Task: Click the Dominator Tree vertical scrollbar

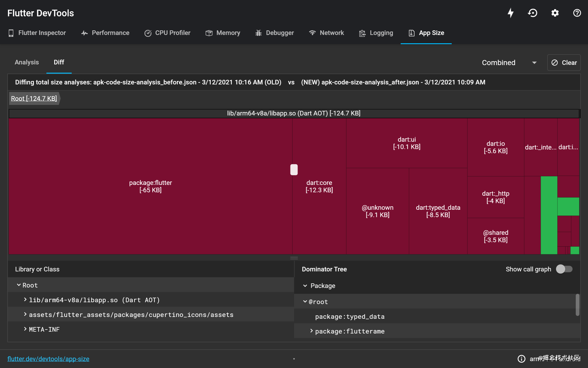Action: 577,305
